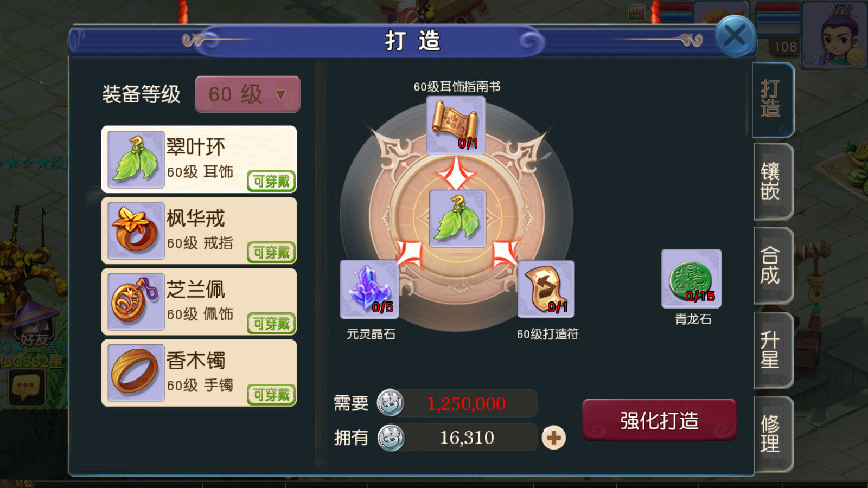This screenshot has height=488, width=868.
Task: Tap the 60级打造符 talisman slot
Action: tap(546, 289)
